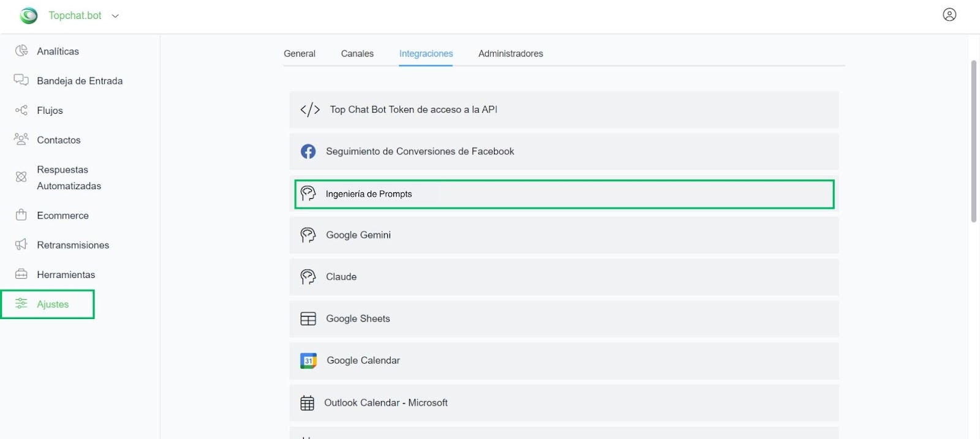Screen dimensions: 980x439
Task: Click the Herramientas toolbox icon
Action: [x=21, y=274]
